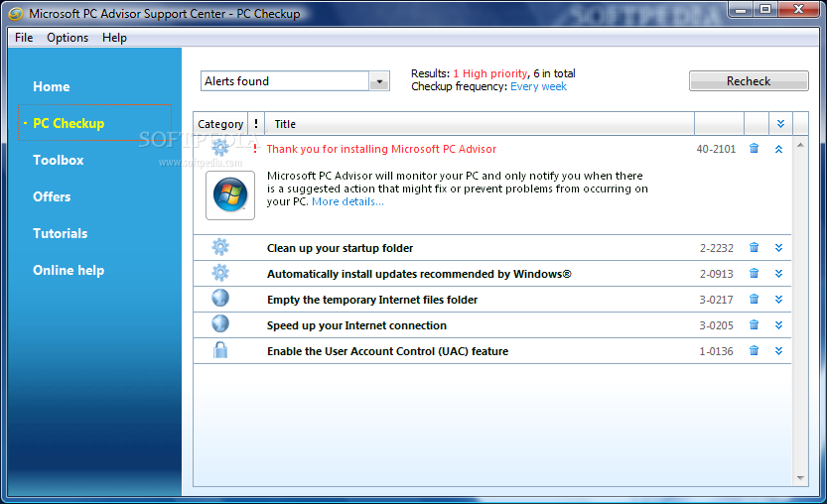Open the Options menu

(68, 38)
